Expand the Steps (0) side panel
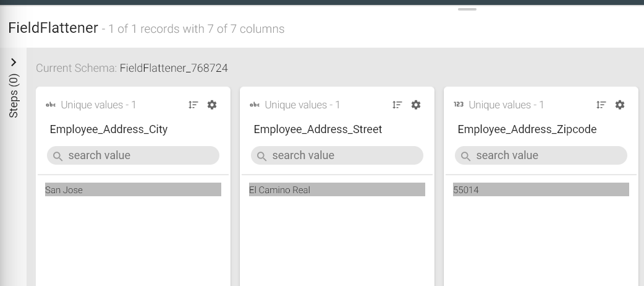 pos(14,63)
